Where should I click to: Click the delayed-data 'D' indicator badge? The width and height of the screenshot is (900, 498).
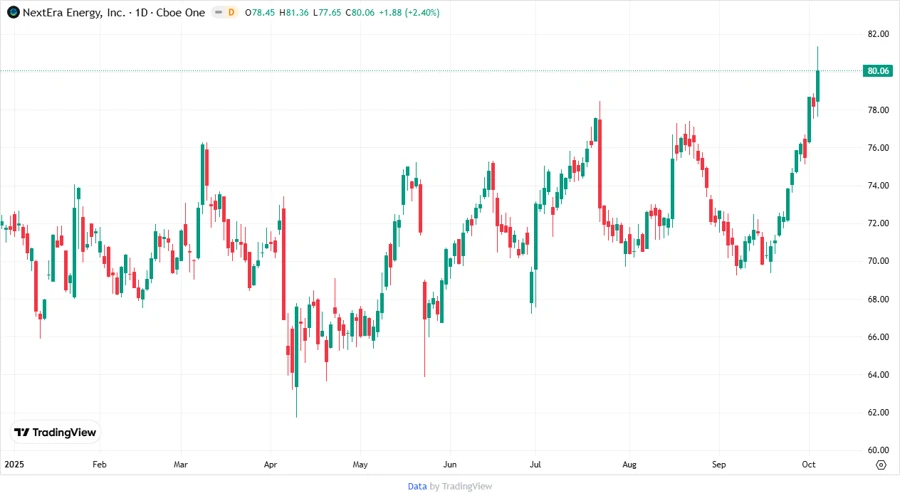click(x=231, y=12)
